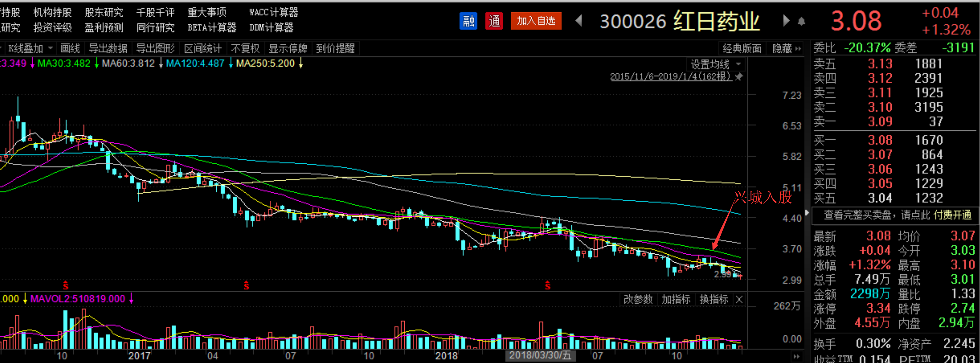The height and width of the screenshot is (363, 980).
Task: Click the double-arrow icon at timeline end
Action: 796,357
